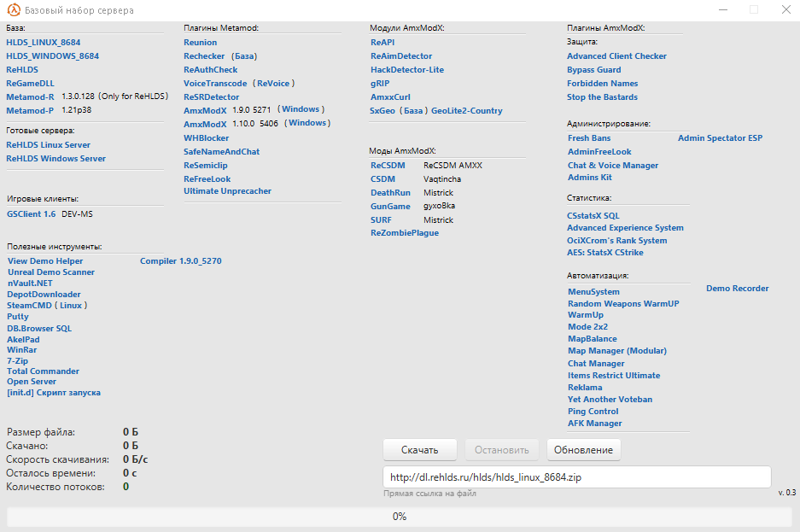The image size is (800, 532).
Task: Select the Admin Spectator ESP link
Action: click(x=721, y=138)
